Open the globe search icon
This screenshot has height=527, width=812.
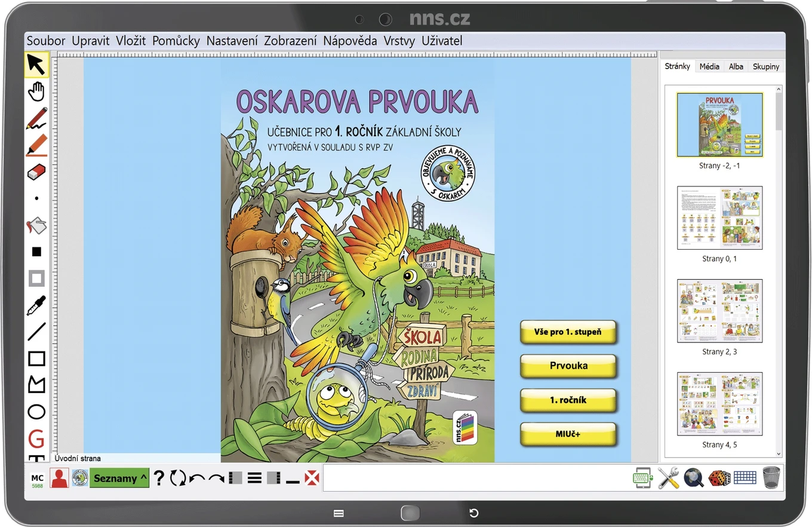click(x=694, y=478)
